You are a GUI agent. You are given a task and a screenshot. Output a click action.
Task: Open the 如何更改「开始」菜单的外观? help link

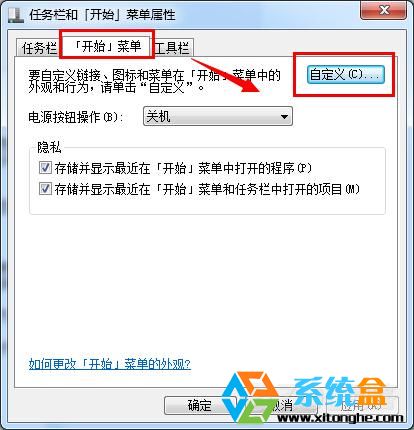[110, 364]
